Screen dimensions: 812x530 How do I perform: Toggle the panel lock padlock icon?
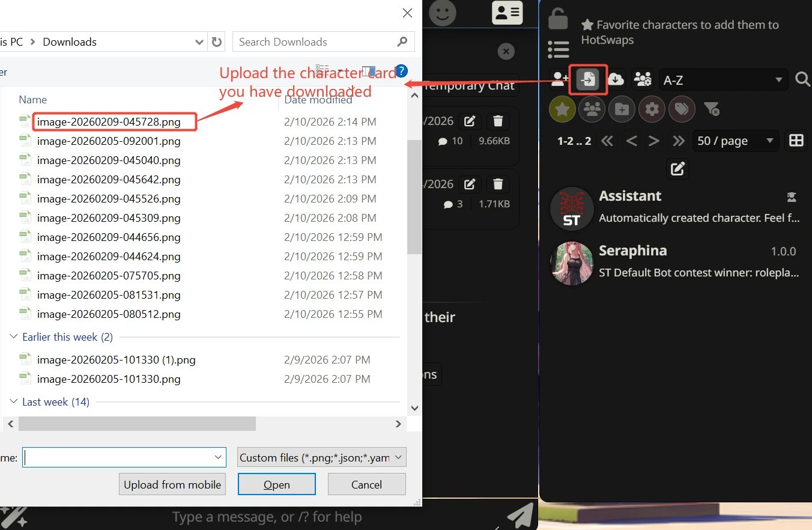click(557, 18)
